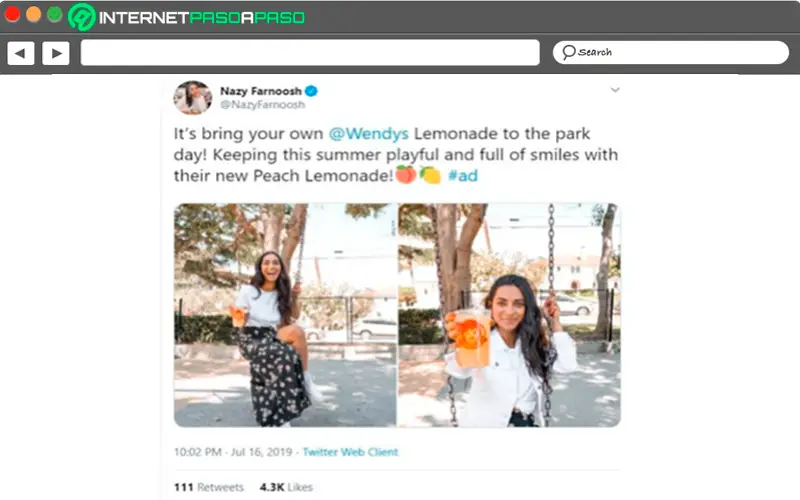800x500 pixels.
Task: Click the green maximize window button
Action: [x=54, y=15]
